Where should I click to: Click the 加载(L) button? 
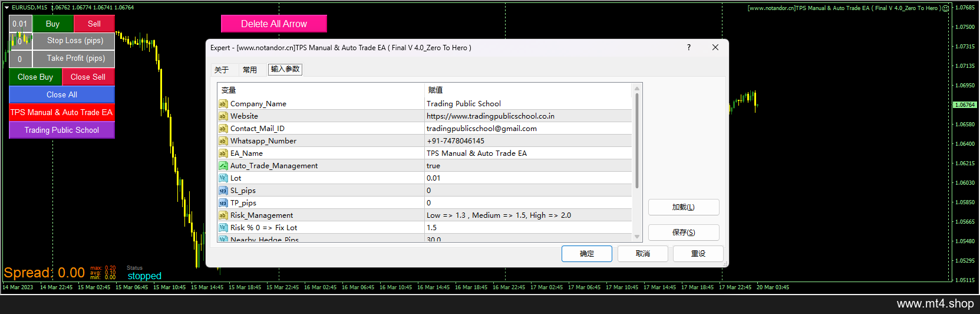click(684, 207)
